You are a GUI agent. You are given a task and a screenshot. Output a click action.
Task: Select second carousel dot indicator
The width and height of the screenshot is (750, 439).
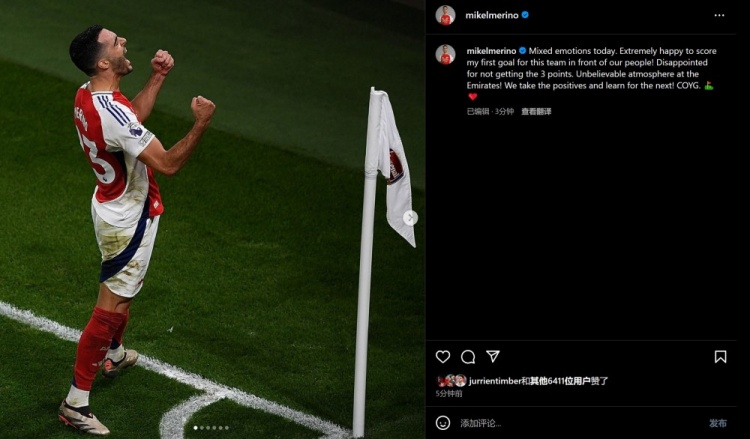[x=202, y=428]
